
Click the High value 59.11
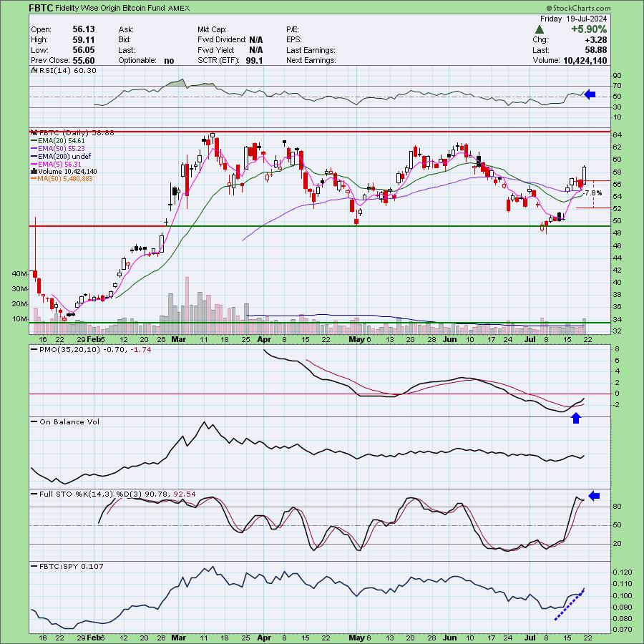pyautogui.click(x=84, y=40)
